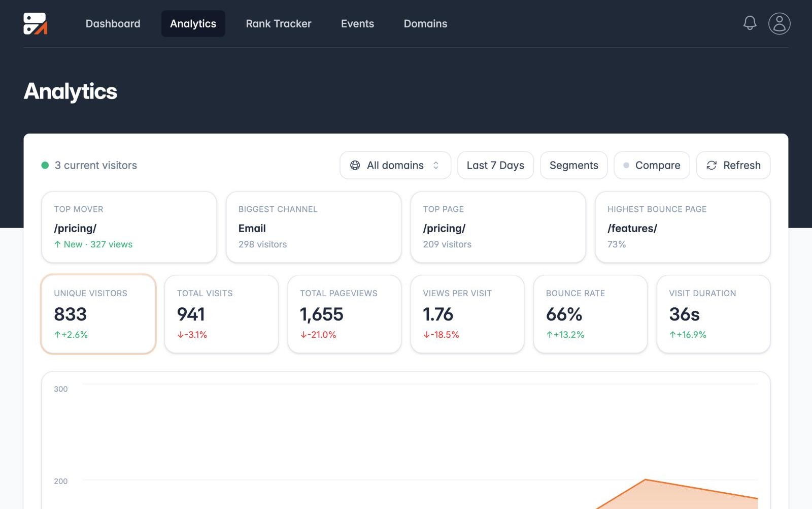Select the Total Visits metric card

tap(221, 314)
